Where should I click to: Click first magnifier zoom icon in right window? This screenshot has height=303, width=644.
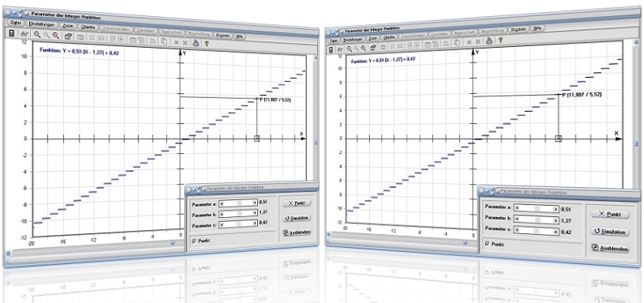[x=349, y=49]
